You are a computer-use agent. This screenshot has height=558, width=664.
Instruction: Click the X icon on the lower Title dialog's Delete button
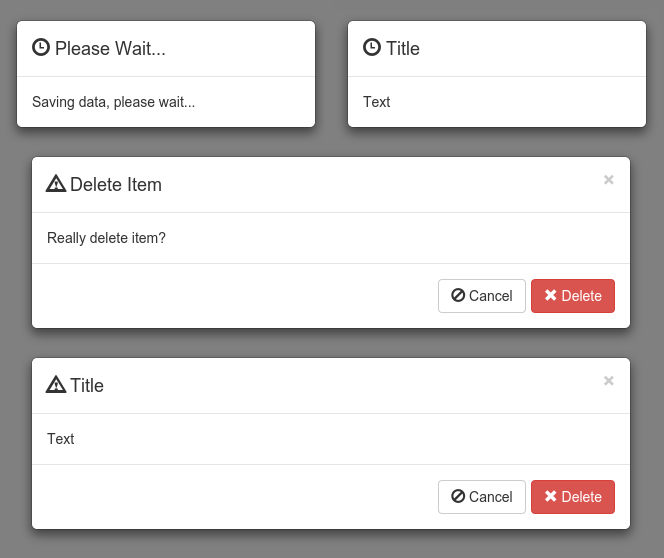tap(550, 496)
